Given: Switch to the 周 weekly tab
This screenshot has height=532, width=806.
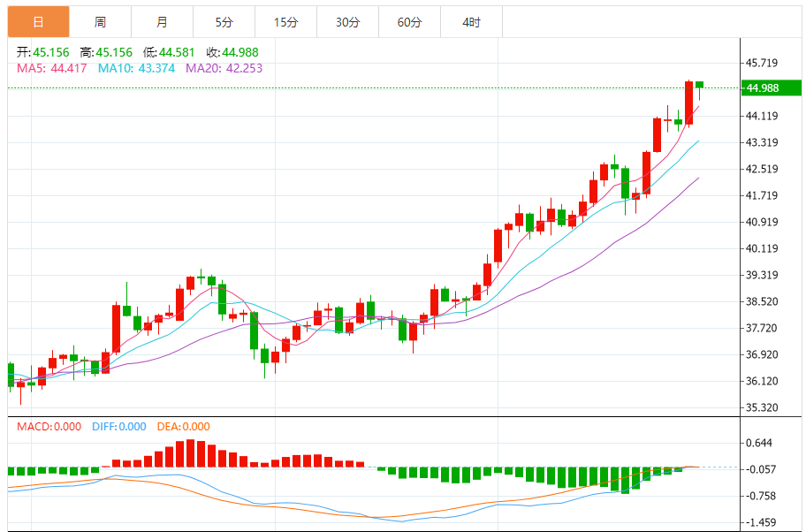Looking at the screenshot, I should [x=100, y=22].
